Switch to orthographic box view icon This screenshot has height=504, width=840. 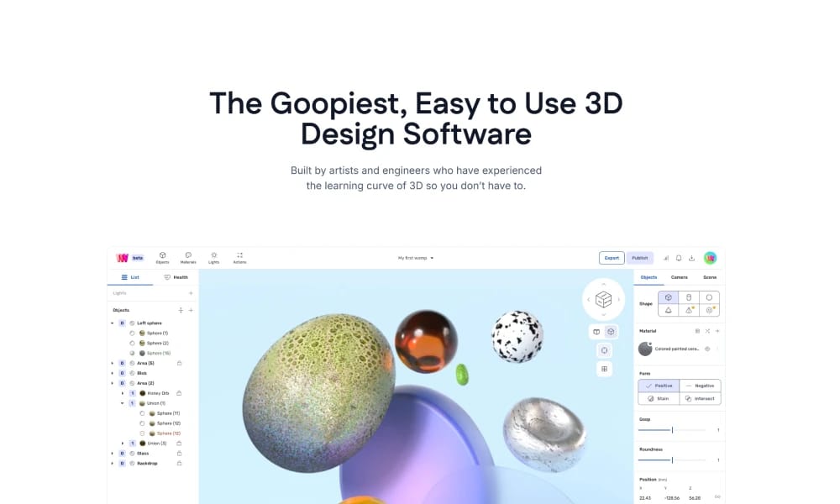pos(596,332)
